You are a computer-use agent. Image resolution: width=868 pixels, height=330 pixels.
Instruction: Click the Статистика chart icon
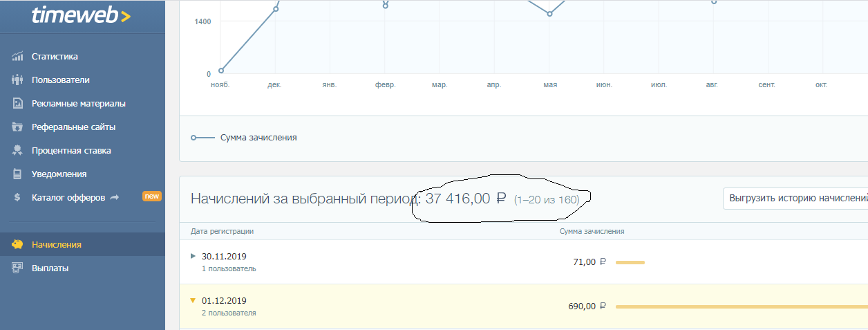18,57
